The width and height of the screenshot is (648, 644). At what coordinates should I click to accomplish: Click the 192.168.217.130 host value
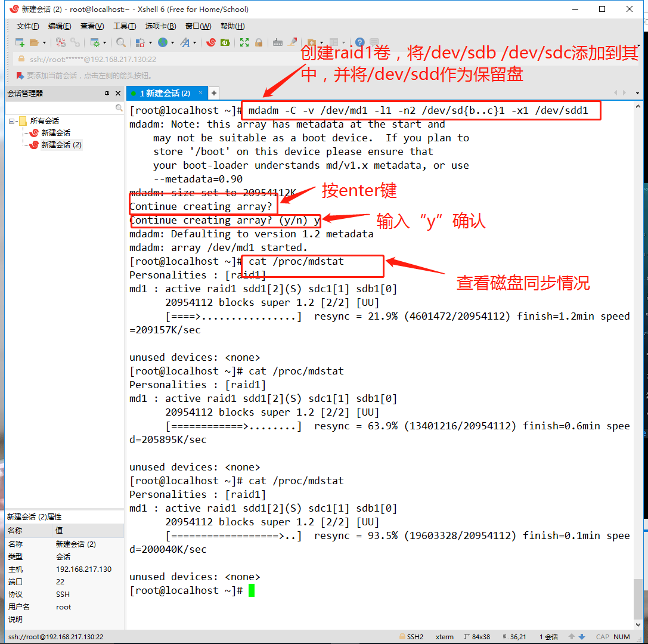[x=84, y=569]
